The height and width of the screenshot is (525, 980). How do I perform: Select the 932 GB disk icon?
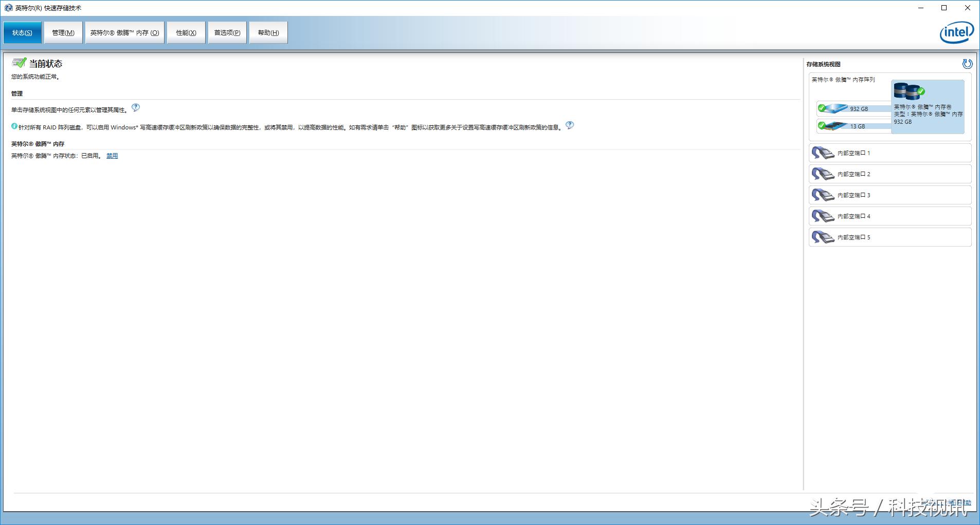(x=833, y=108)
